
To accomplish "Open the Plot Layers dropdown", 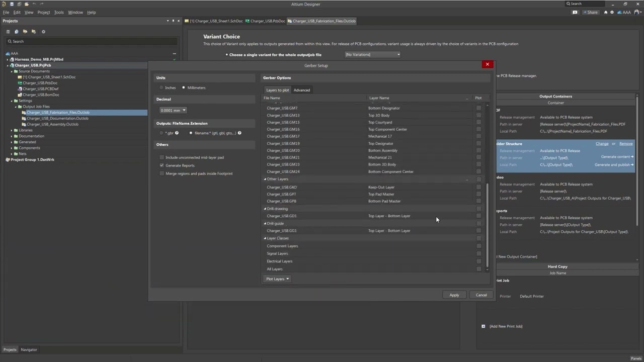I will point(277,279).
